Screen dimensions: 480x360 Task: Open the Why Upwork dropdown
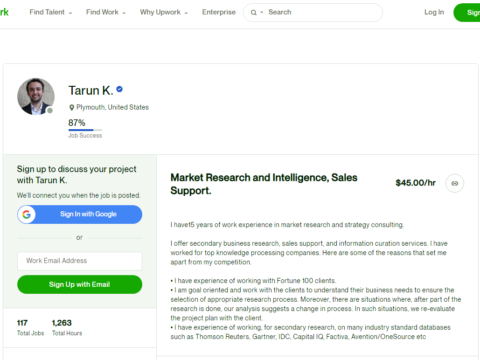[164, 12]
